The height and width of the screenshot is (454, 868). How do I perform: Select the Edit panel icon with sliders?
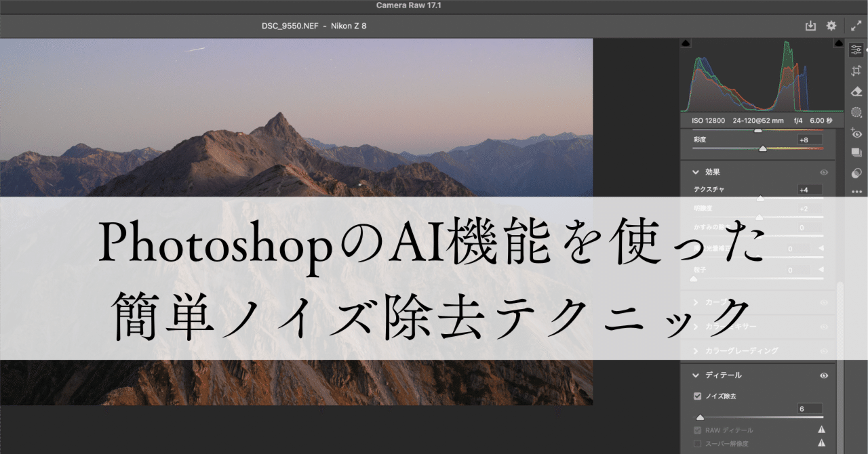coord(856,49)
